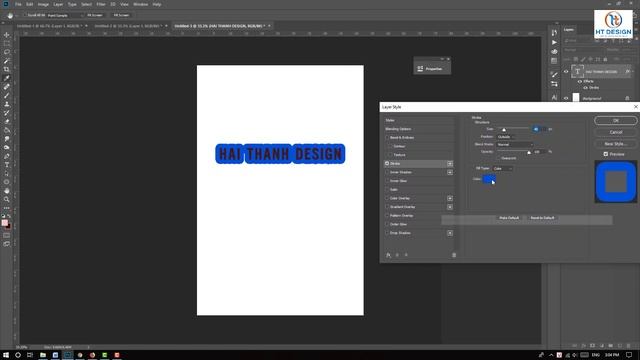The width and height of the screenshot is (640, 360).
Task: Open the Point Sample dropdown in options bar
Action: 64,16
